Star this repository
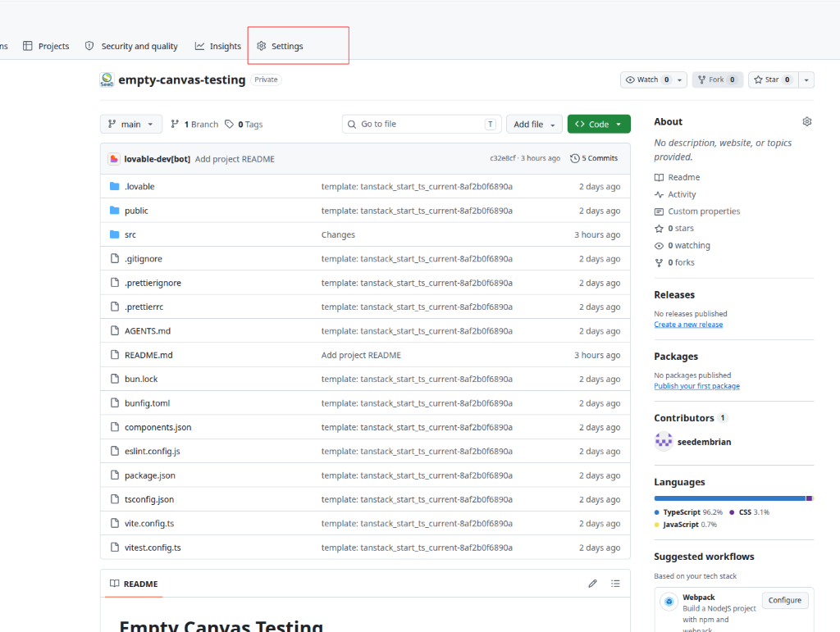This screenshot has height=632, width=840. coord(773,80)
